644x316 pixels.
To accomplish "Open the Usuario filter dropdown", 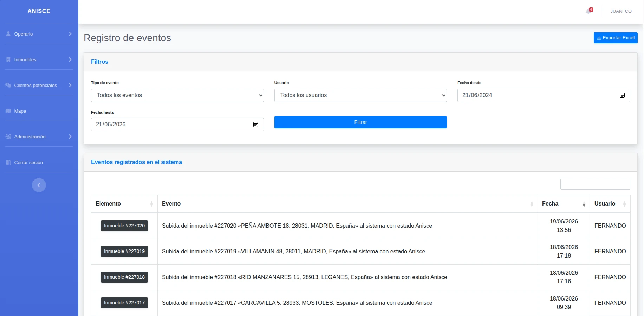I will click(360, 95).
